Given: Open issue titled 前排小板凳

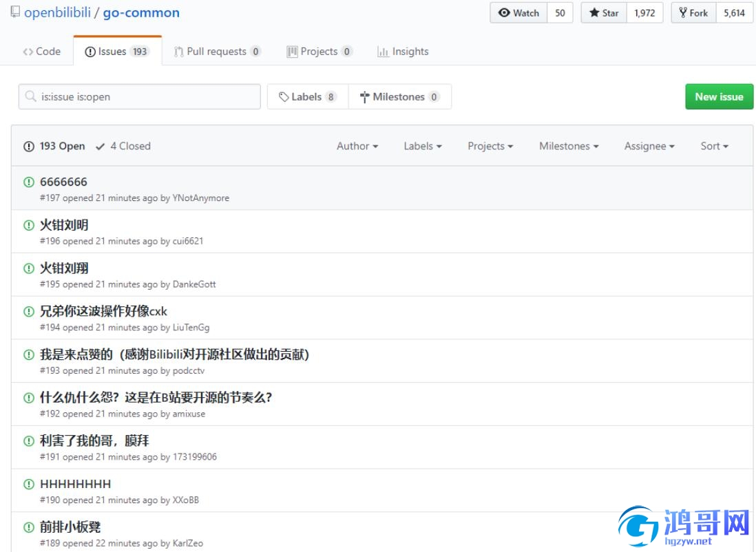Looking at the screenshot, I should (x=70, y=527).
